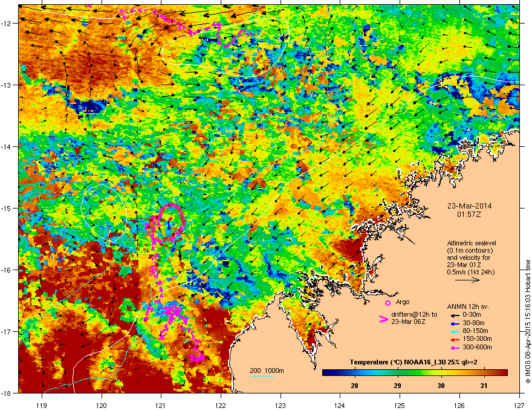This screenshot has height=411, width=532.
Task: Click the black 0-30m arrow symbol
Action: point(455,316)
